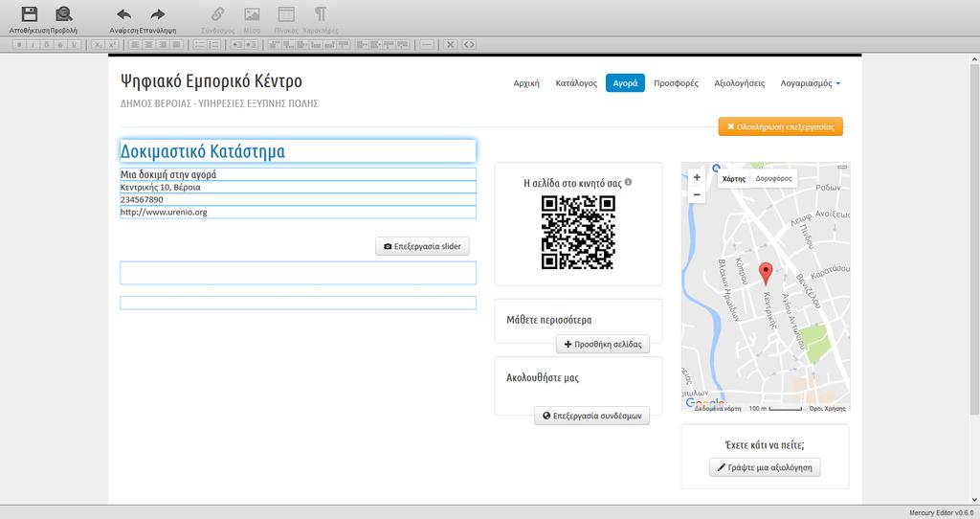
Task: Apply subscript formatting
Action: coord(99,45)
